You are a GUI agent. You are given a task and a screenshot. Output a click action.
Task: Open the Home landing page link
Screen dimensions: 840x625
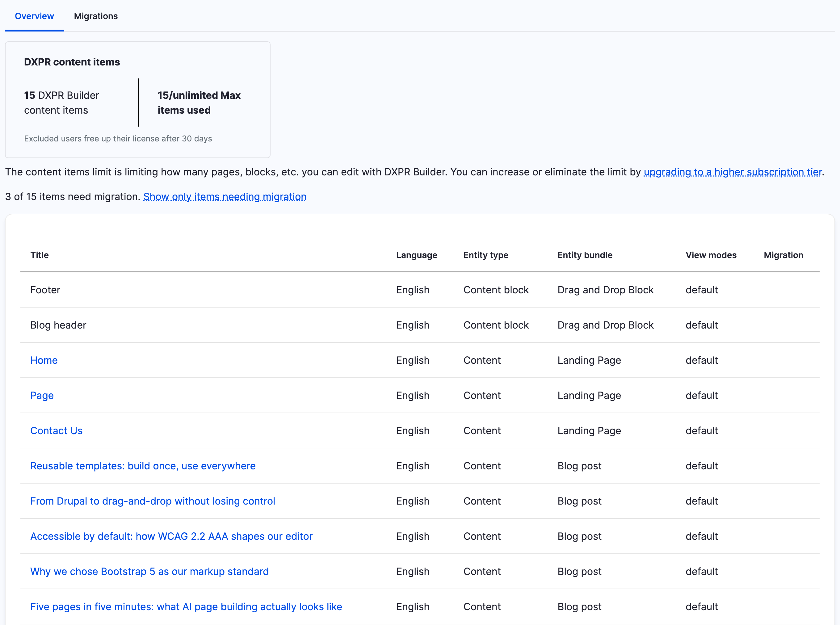pyautogui.click(x=44, y=360)
